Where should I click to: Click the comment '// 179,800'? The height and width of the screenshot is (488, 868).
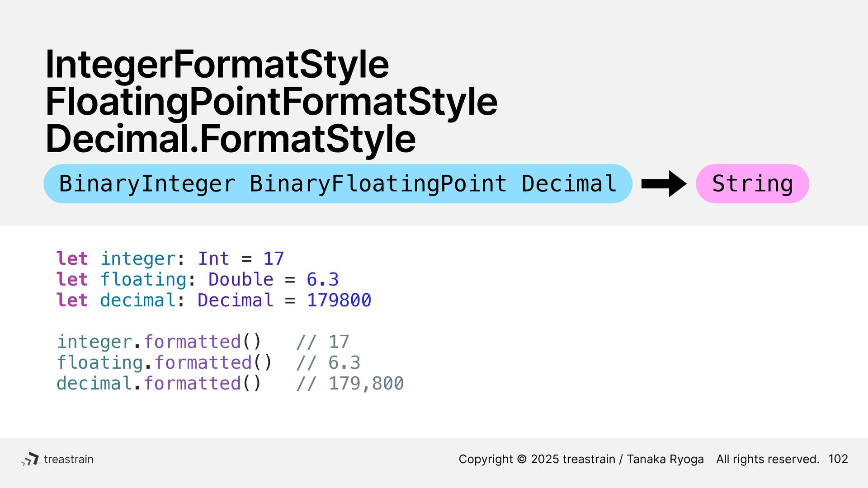(x=350, y=384)
